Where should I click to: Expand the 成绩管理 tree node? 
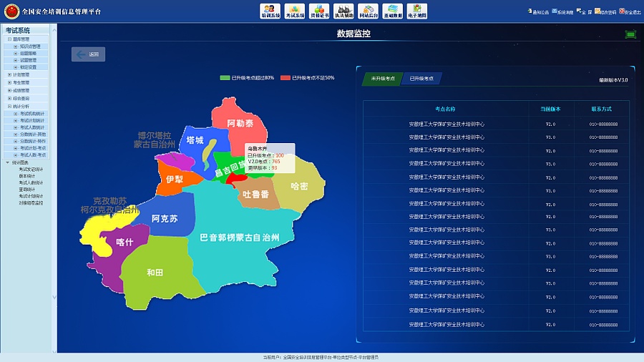[x=9, y=90]
